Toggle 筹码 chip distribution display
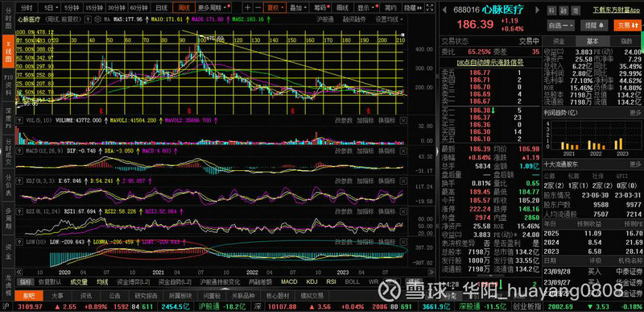This screenshot has height=312, width=644. pyautogui.click(x=320, y=8)
